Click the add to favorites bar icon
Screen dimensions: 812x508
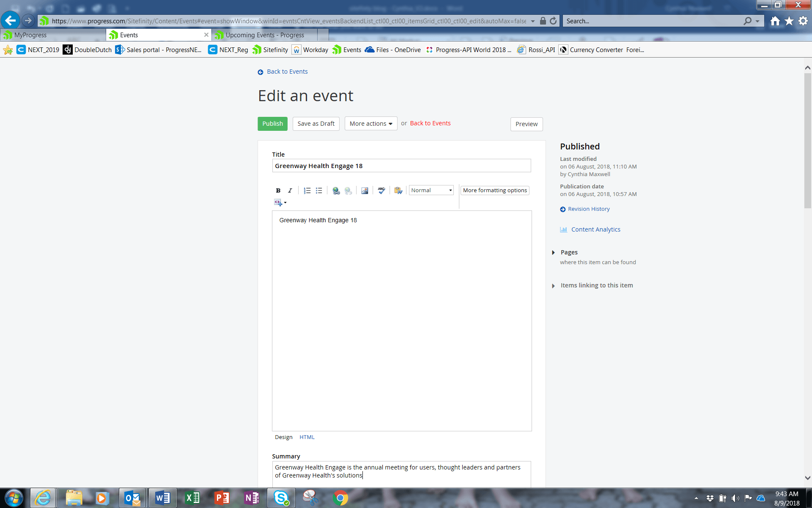click(x=8, y=50)
